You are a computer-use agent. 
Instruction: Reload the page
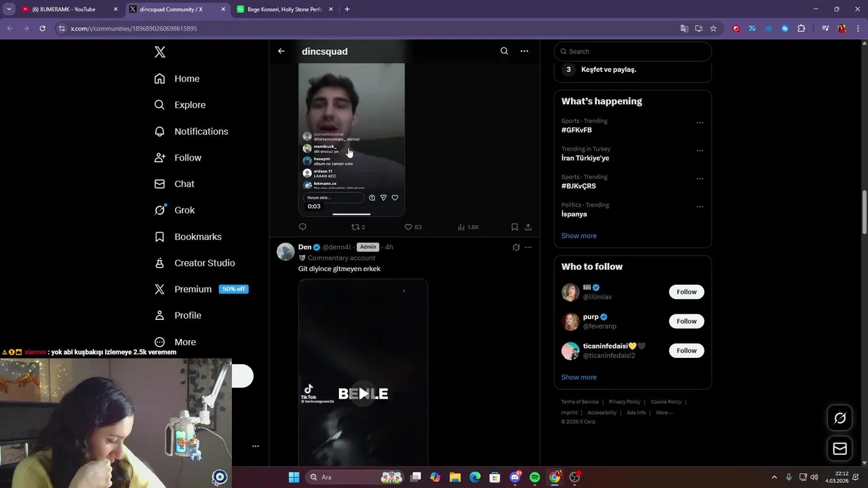[x=42, y=28]
